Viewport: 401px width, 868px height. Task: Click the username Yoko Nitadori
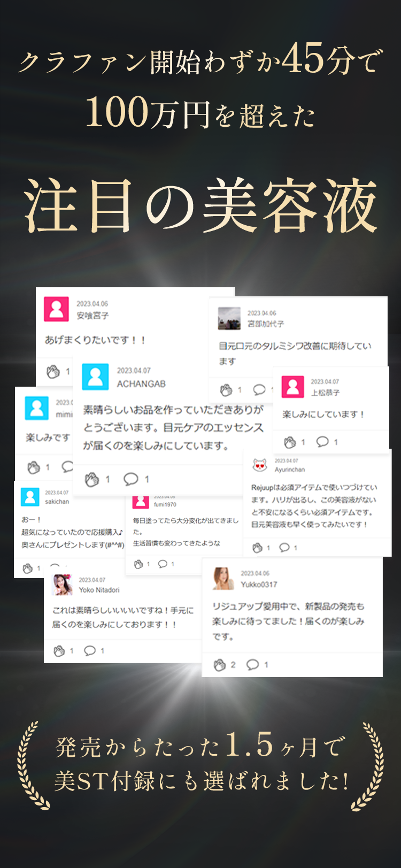(99, 590)
